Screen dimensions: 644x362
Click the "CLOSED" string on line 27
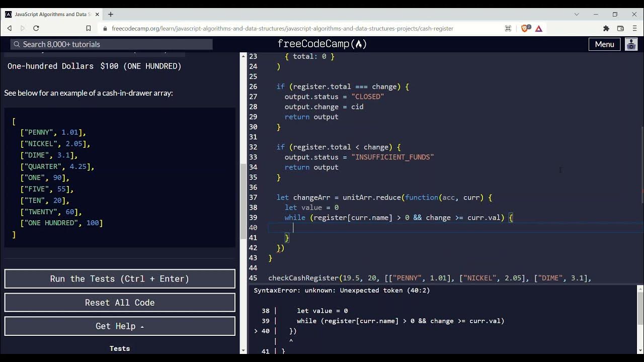coord(368,97)
